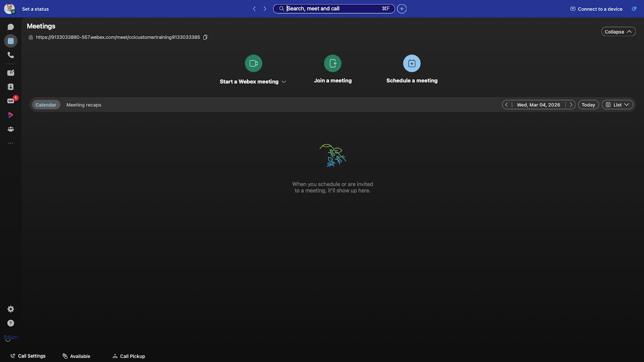The height and width of the screenshot is (362, 644).
Task: Navigate forward with top bar right arrow
Action: [x=265, y=9]
